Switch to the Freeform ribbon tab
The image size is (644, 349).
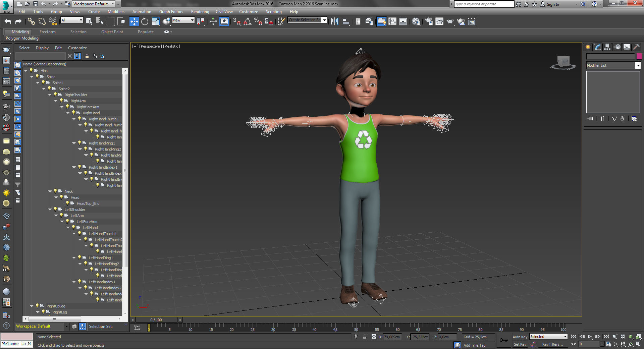pos(48,32)
